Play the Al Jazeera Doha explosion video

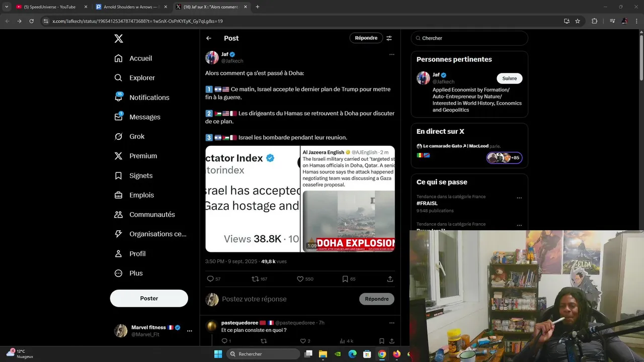click(348, 199)
